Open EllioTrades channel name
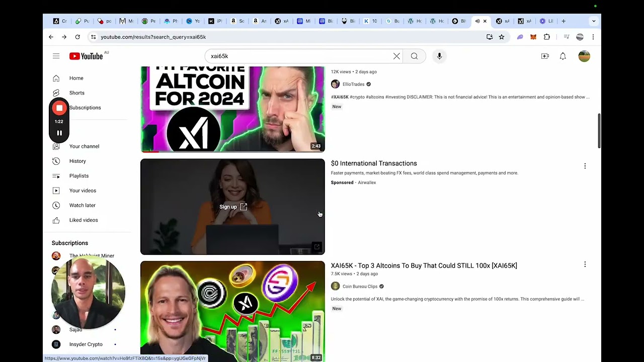 click(353, 84)
